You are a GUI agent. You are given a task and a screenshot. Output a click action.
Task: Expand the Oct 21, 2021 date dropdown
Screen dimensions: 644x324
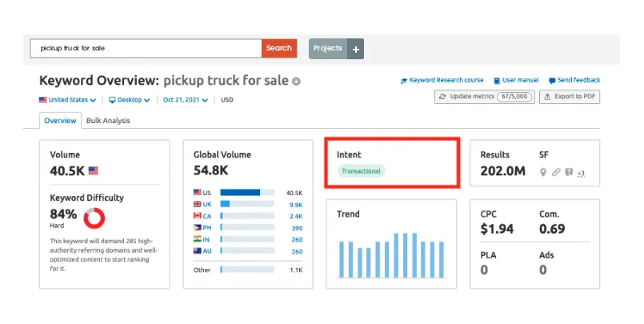tap(186, 100)
